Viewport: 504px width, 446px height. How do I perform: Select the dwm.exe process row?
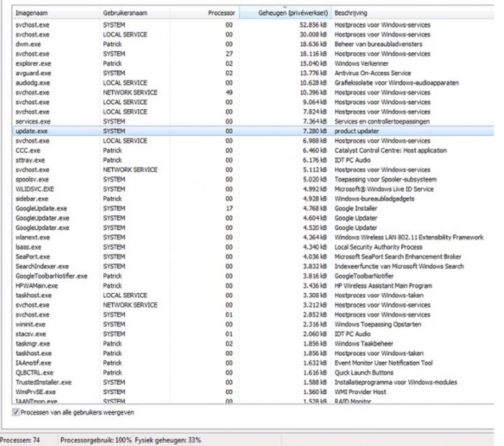[253, 44]
